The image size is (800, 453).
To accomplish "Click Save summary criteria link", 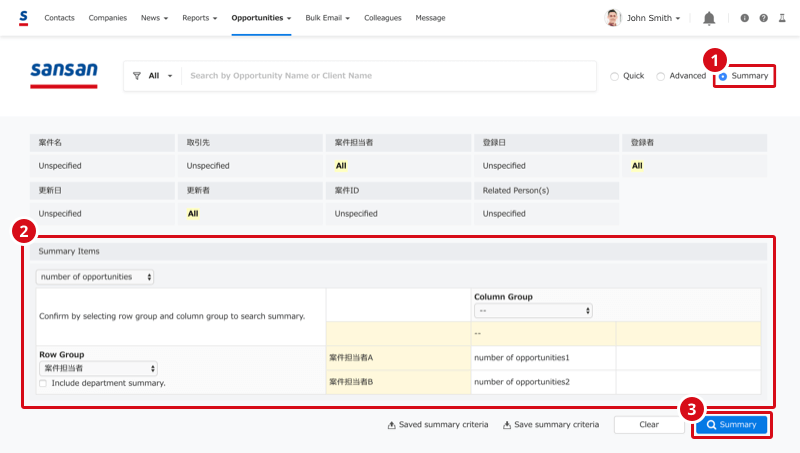I will 551,425.
